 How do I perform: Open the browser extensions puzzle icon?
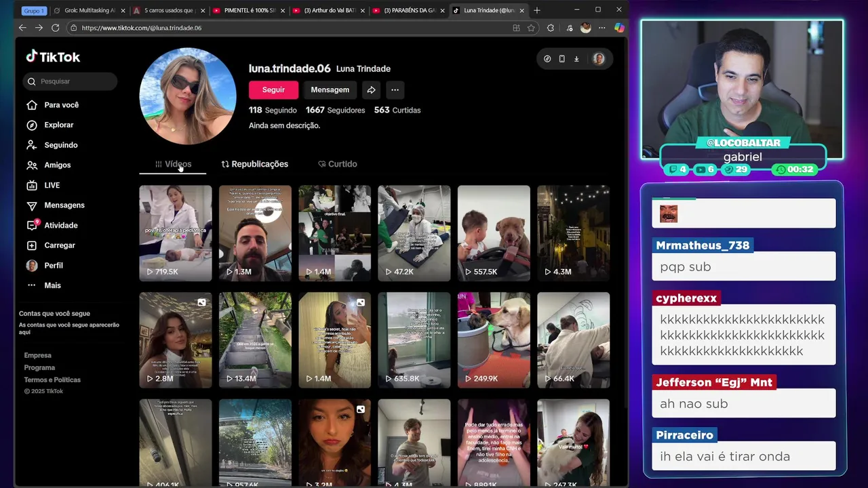point(551,28)
